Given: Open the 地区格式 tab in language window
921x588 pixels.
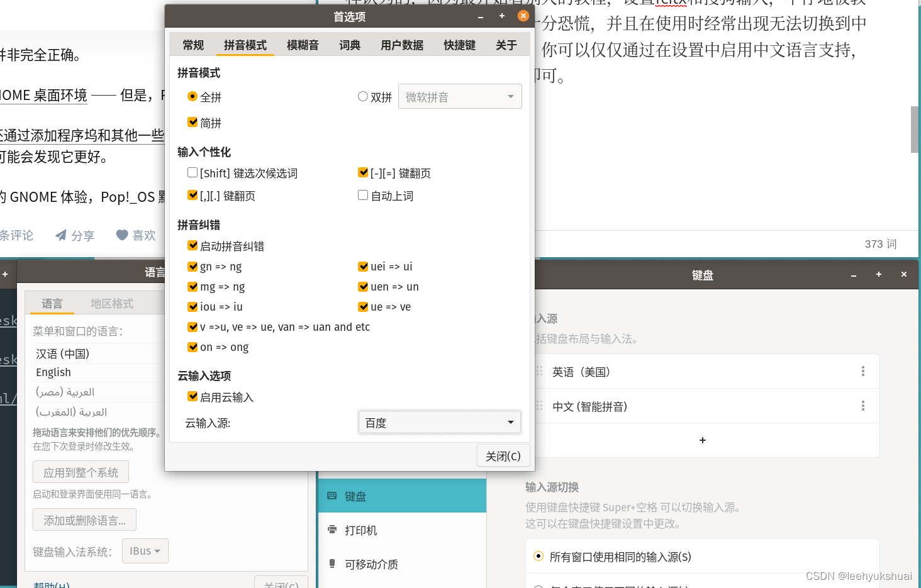Looking at the screenshot, I should 112,304.
